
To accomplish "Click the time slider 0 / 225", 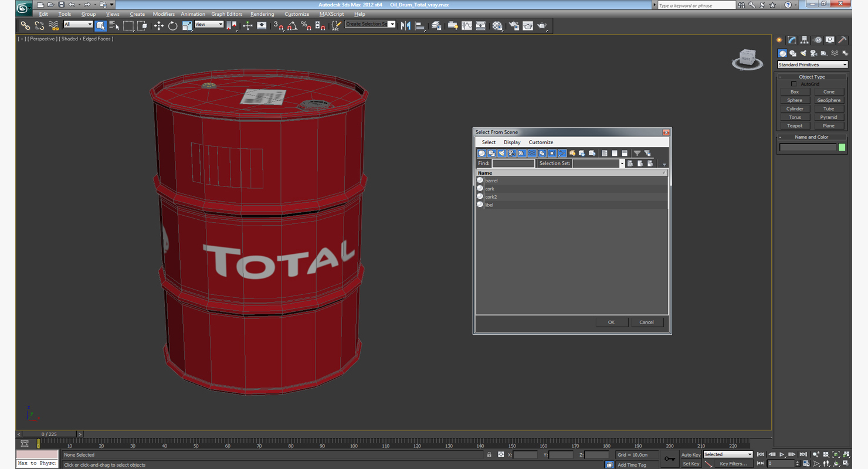I will coord(50,434).
